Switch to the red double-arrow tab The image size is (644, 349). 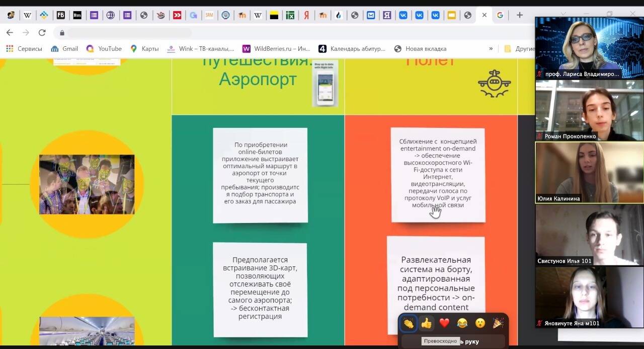[x=177, y=15]
